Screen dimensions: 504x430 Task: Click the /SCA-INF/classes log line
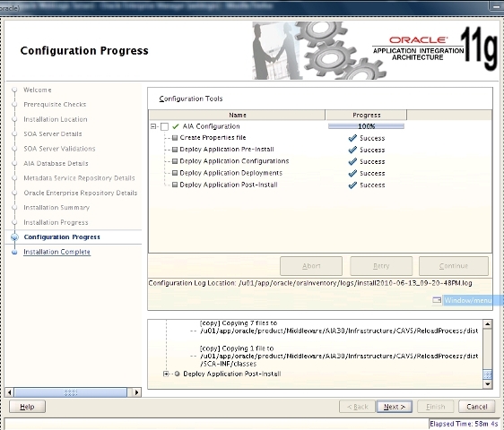[x=228, y=364]
